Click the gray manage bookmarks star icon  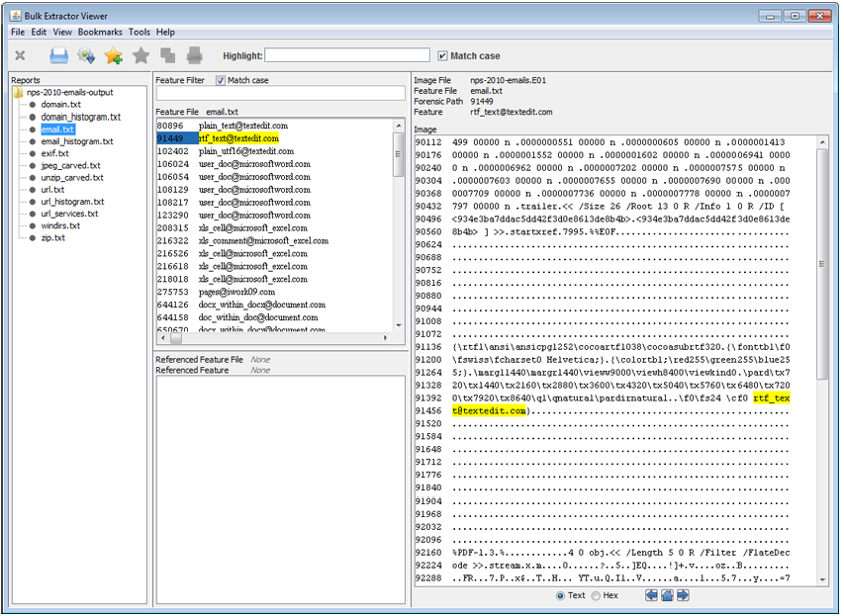[x=141, y=56]
